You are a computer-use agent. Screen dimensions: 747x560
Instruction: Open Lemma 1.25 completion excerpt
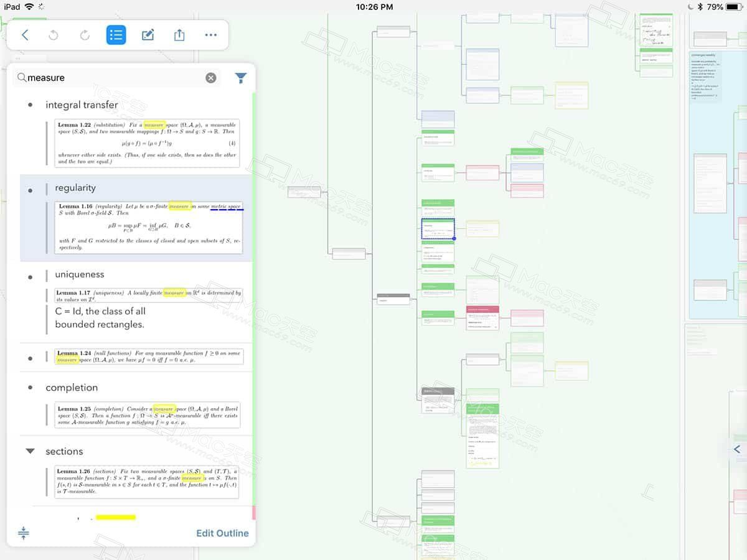[147, 415]
